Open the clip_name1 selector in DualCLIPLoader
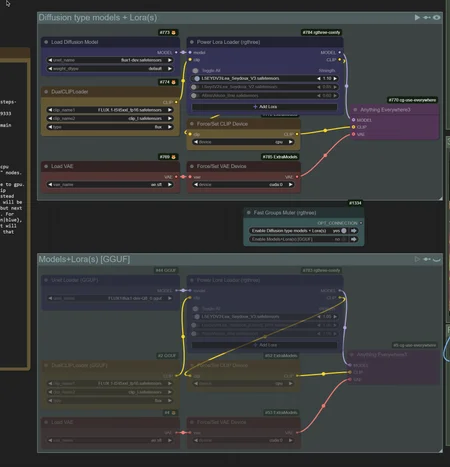Screen dimensions: 450x467 coord(110,110)
